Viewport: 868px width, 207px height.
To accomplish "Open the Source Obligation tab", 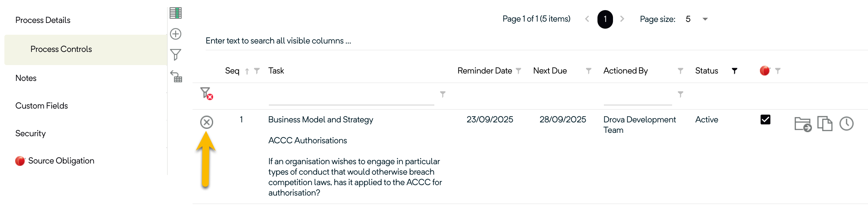I will tap(61, 161).
